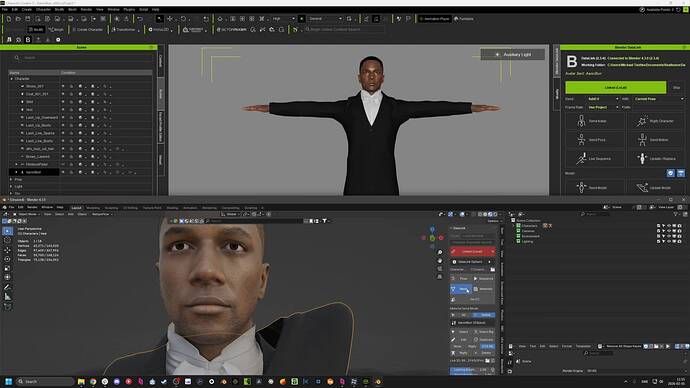Toggle visibility of Shoes_001 in Scene list
690x388 pixels.
point(63,86)
